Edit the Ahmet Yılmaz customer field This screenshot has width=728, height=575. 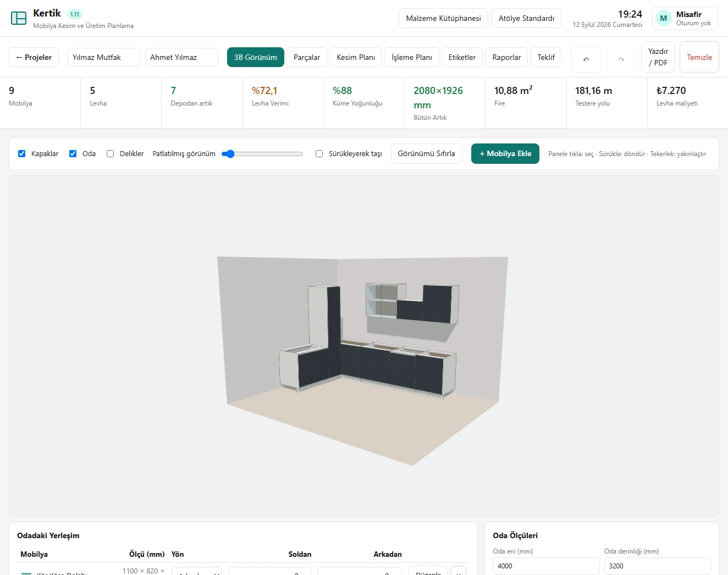[181, 57]
